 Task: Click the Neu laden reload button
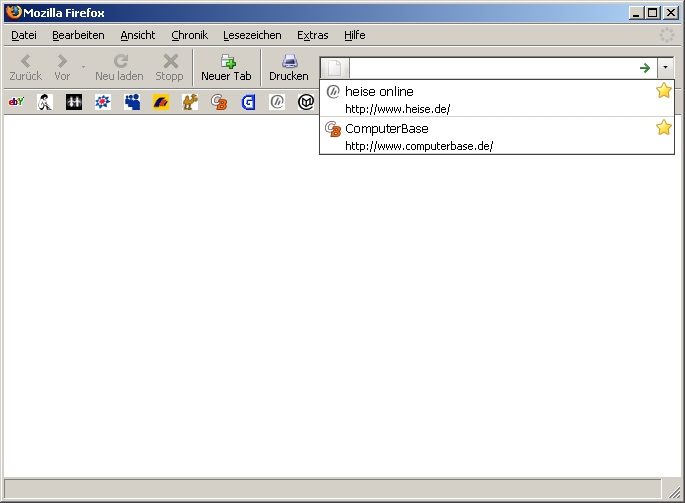(119, 67)
